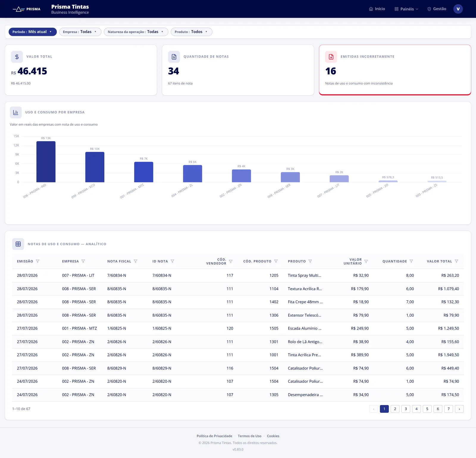The image size is (476, 458).
Task: Filter the Nota Fiscal column
Action: [x=135, y=261]
